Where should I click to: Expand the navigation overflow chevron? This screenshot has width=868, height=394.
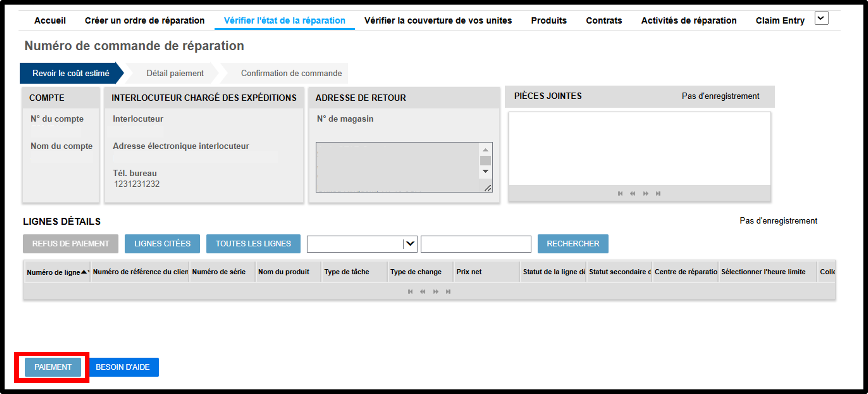click(x=821, y=18)
